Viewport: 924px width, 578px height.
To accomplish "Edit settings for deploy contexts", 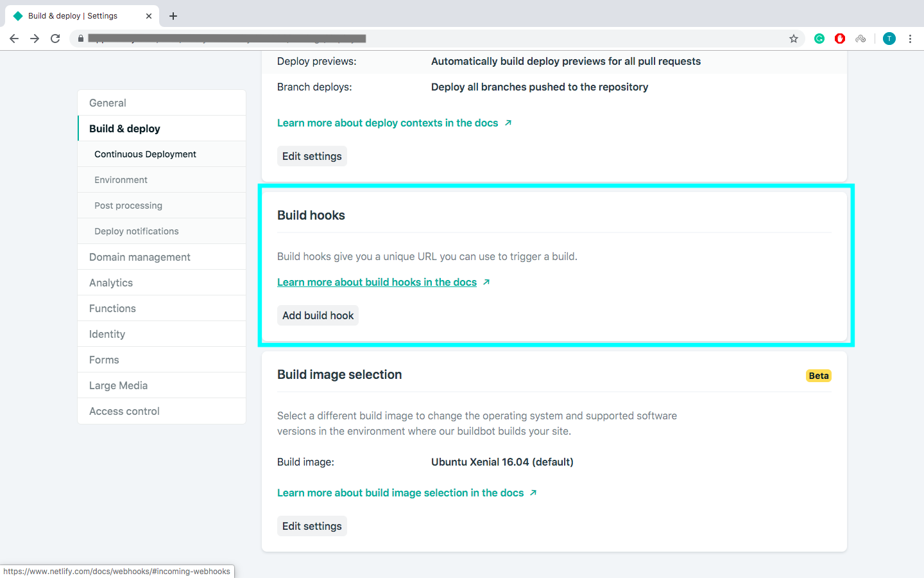I will click(x=312, y=156).
